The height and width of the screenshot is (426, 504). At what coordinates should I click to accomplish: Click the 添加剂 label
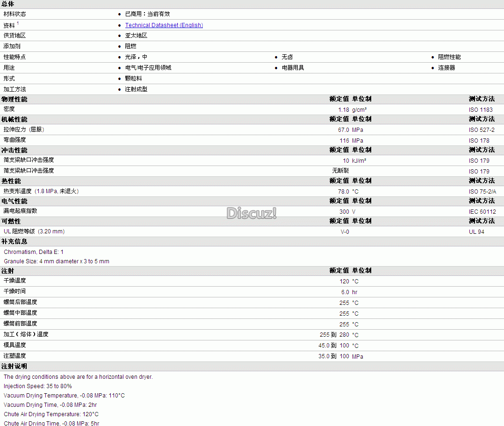click(x=12, y=46)
